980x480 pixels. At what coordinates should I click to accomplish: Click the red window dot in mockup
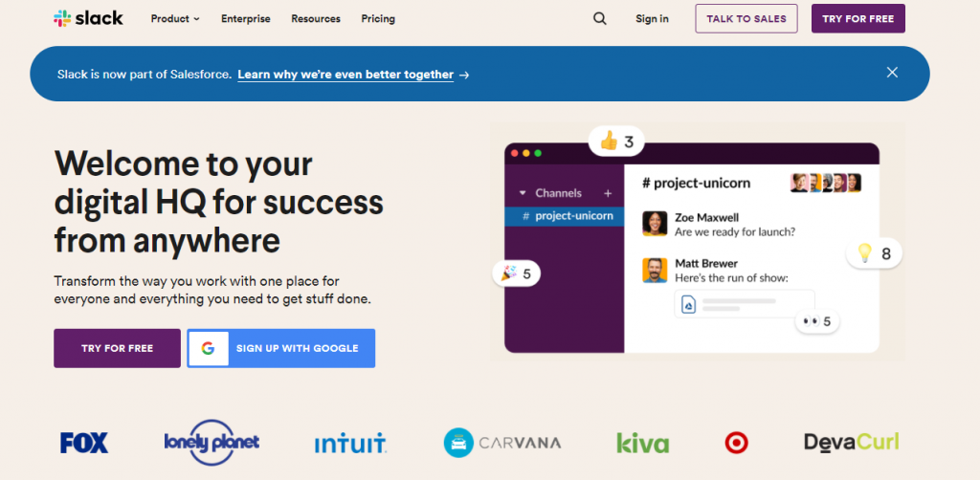[515, 153]
